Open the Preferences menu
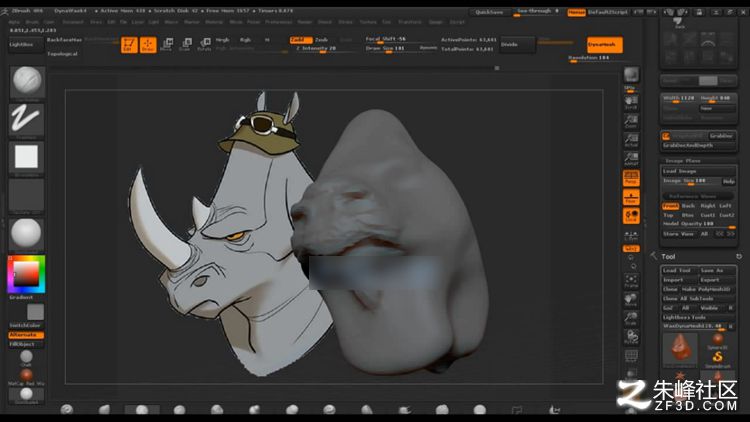The image size is (750, 422). [x=278, y=22]
